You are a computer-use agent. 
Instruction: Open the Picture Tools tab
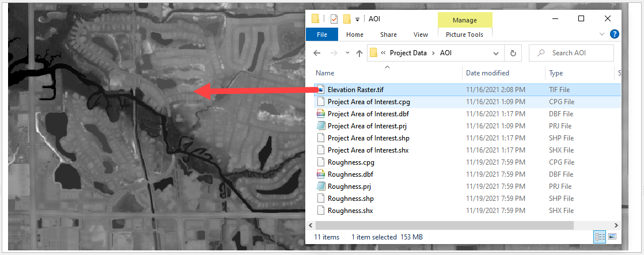[x=464, y=35]
